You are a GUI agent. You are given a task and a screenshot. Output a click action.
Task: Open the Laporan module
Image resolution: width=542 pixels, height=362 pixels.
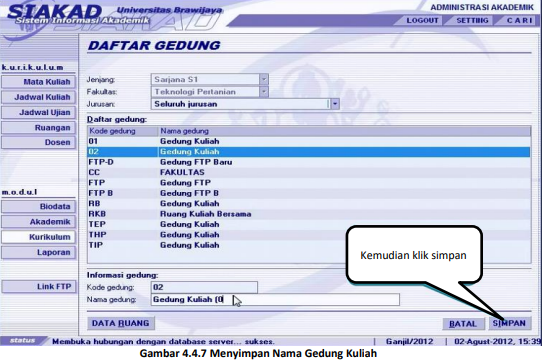click(x=38, y=252)
